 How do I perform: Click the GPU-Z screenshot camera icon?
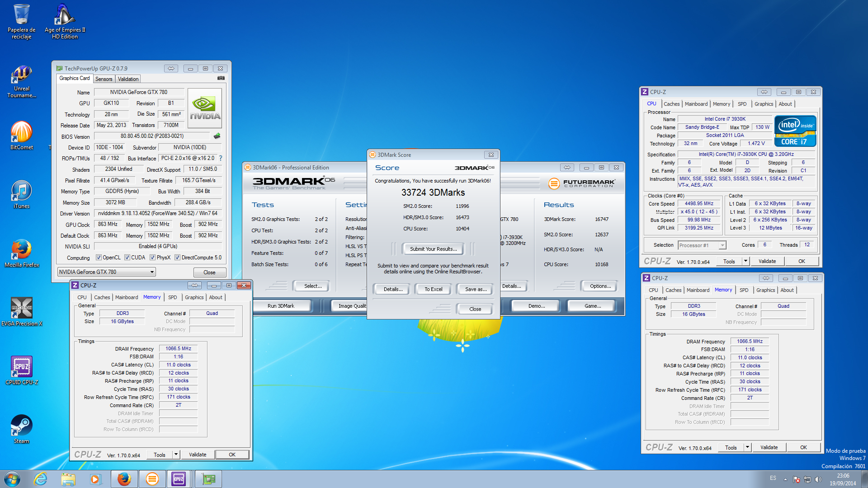221,78
